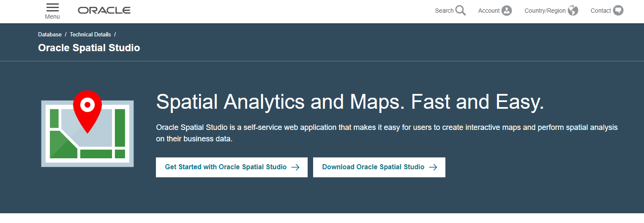Go to Database breadcrumb
Screen dimensions: 644x223
pyautogui.click(x=50, y=35)
